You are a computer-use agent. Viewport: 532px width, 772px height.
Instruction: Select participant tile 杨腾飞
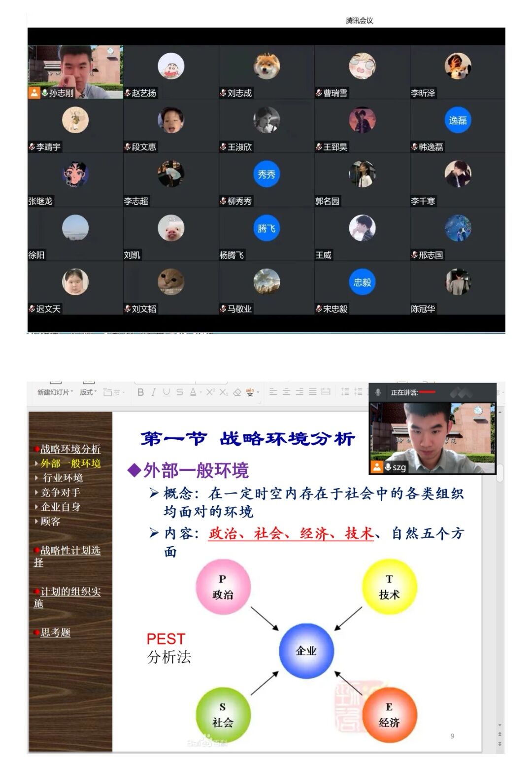point(266,234)
